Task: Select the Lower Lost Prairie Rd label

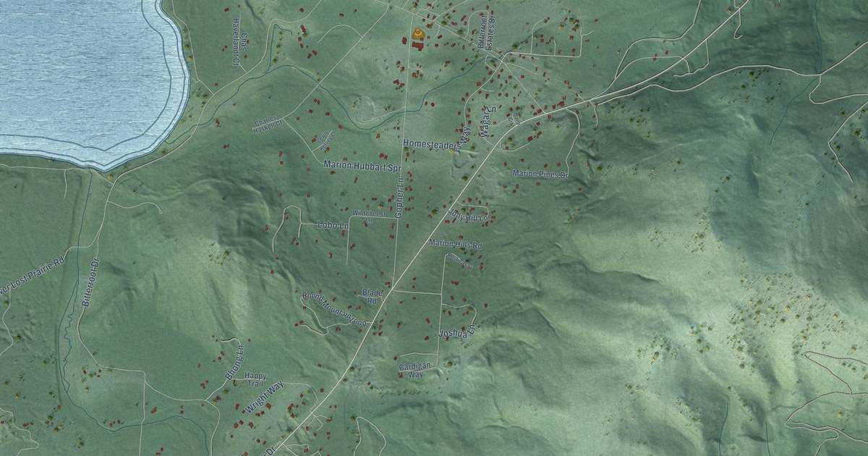Action: point(30,275)
